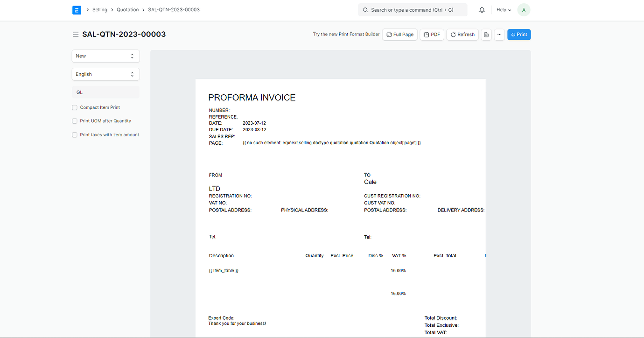Check Print taxes with zero amount
The image size is (644, 338).
[x=75, y=135]
